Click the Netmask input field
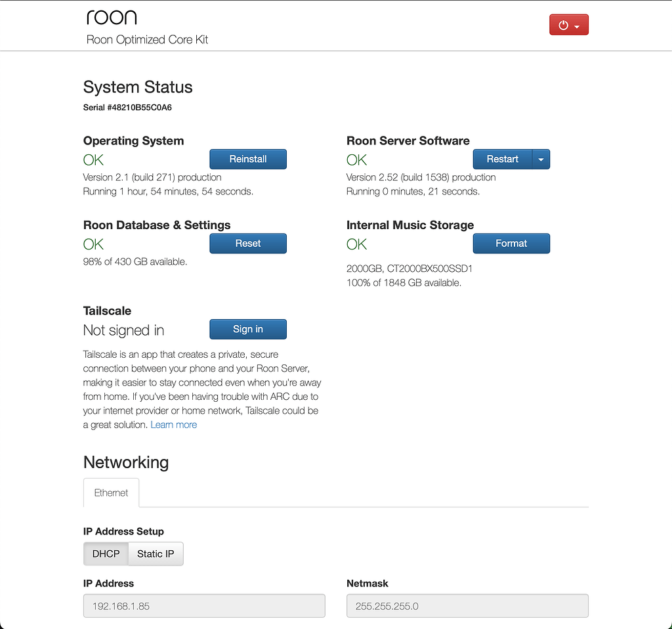The width and height of the screenshot is (672, 629). (467, 605)
